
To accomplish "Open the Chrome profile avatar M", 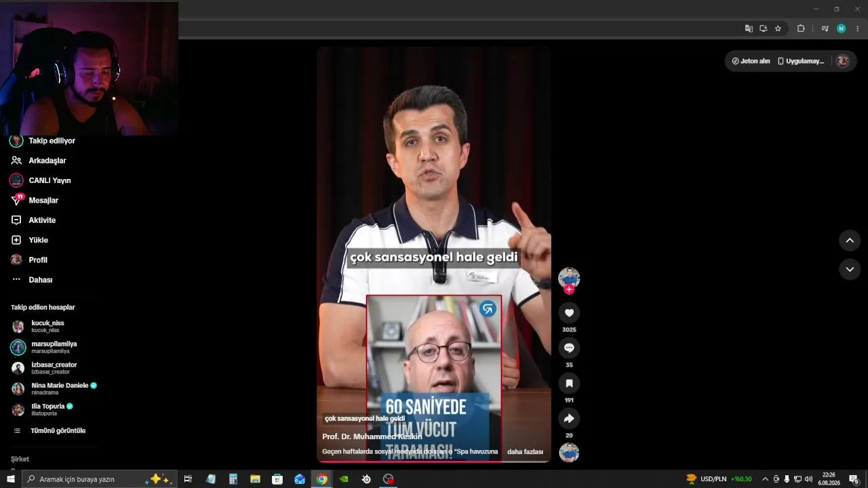I will point(841,28).
